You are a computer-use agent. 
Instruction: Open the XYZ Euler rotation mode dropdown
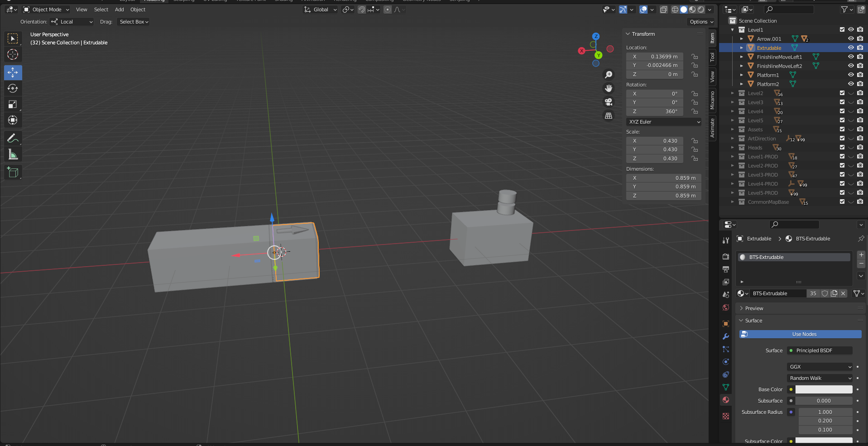[x=664, y=122]
